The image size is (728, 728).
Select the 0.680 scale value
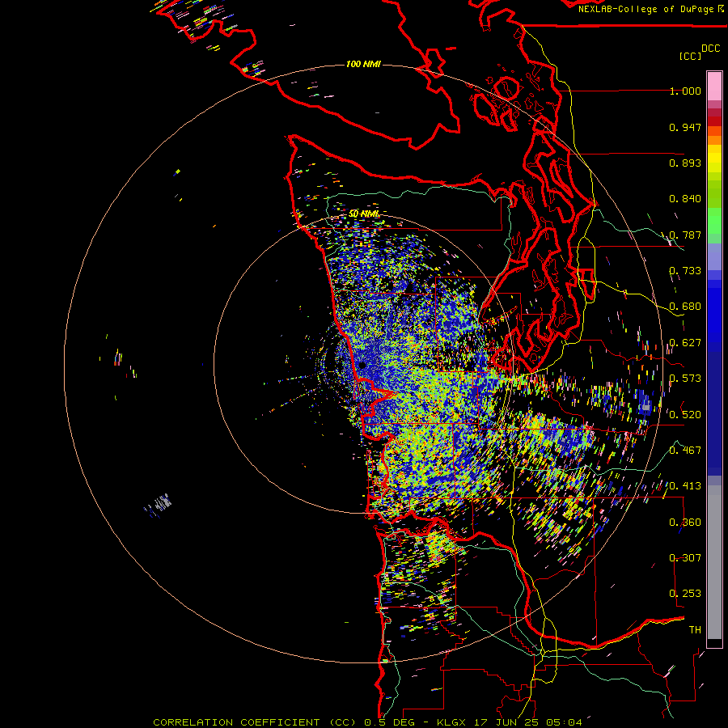(685, 307)
